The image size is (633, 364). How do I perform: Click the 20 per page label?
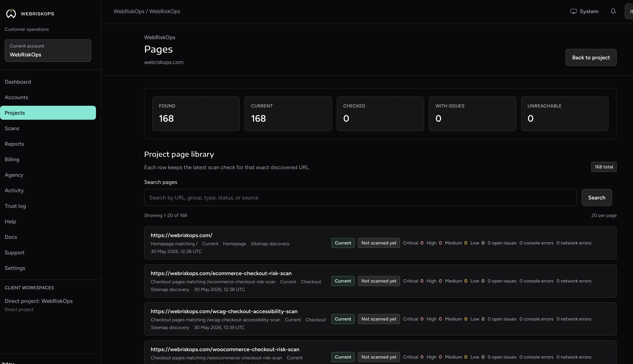(x=604, y=215)
